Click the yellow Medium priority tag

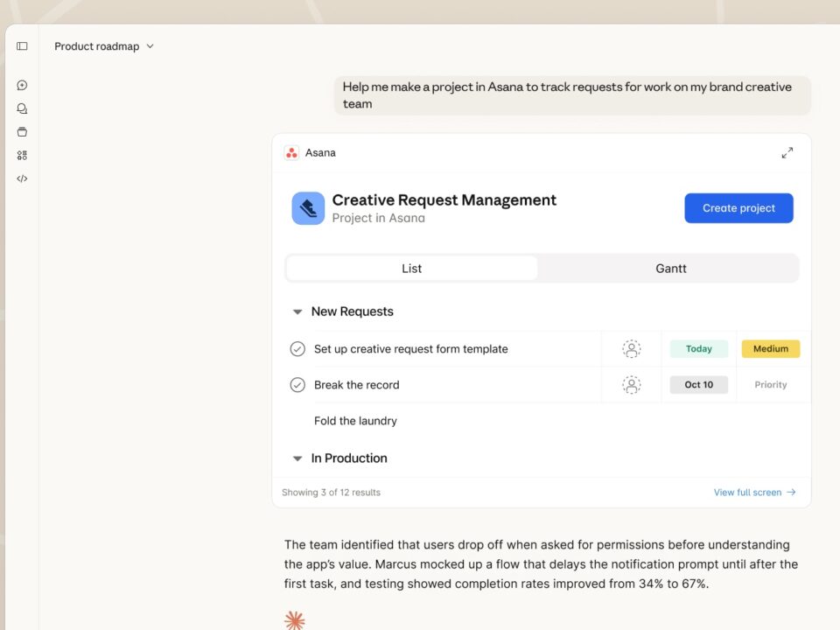pos(770,349)
